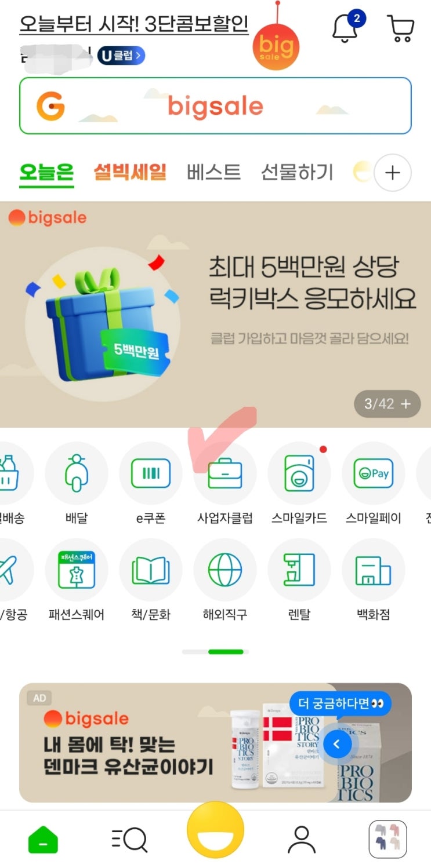Expand tab list with plus button
This screenshot has height=868, width=431.
pyautogui.click(x=393, y=173)
